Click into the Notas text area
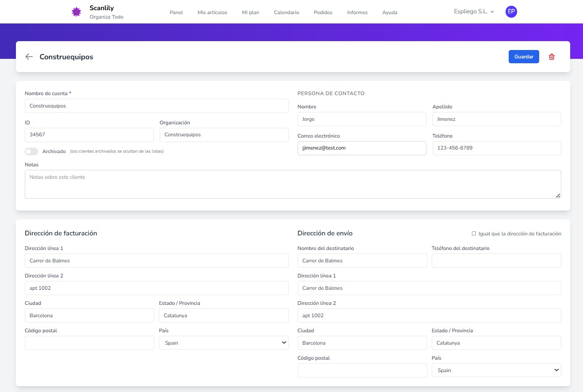 click(x=292, y=184)
